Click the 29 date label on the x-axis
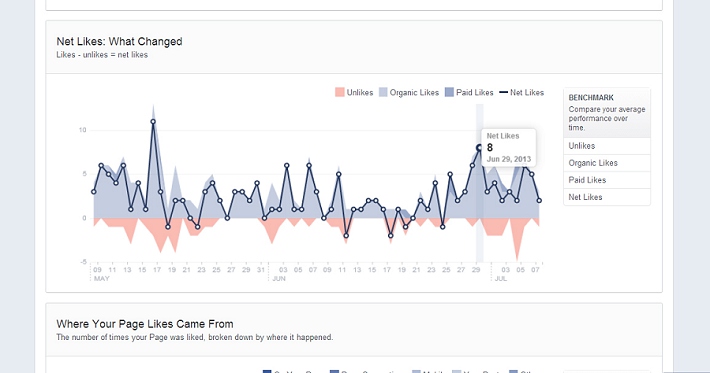Screen dimensions: 710x373 pyautogui.click(x=476, y=270)
